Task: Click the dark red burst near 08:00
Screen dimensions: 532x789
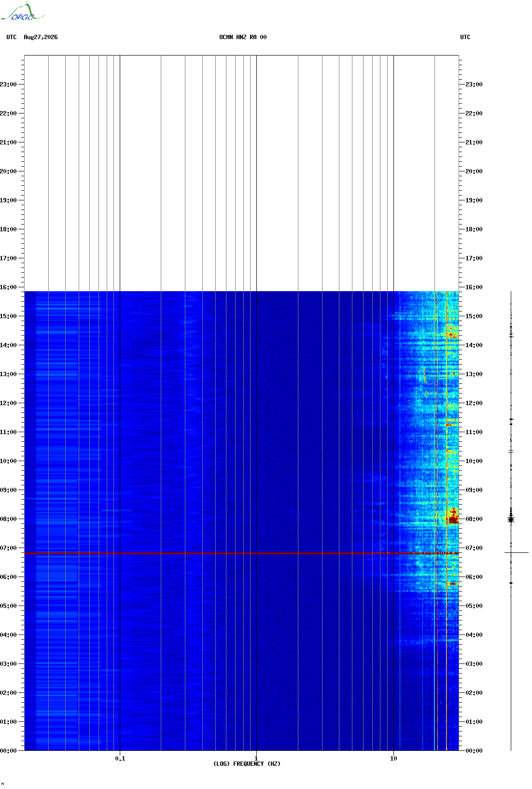Action: pyautogui.click(x=453, y=517)
